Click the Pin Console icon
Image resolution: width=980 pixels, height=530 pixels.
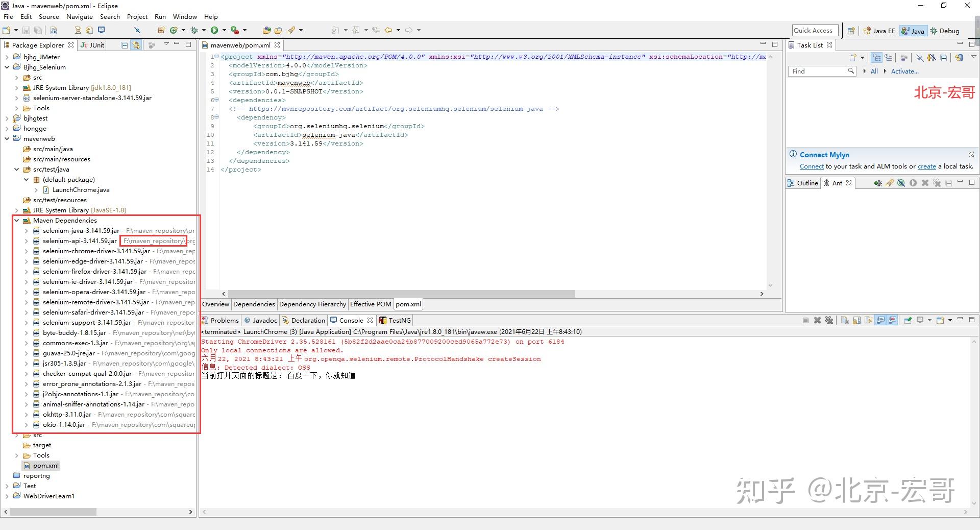pyautogui.click(x=908, y=320)
